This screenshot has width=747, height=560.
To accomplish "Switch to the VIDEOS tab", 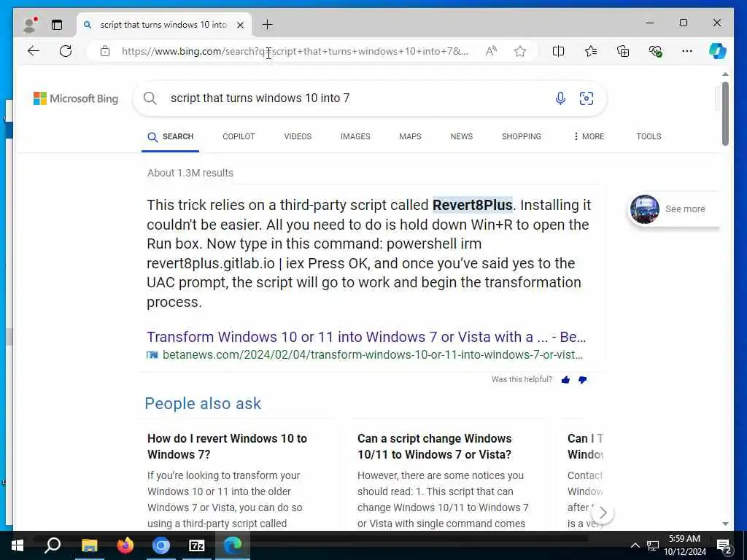I will point(298,136).
